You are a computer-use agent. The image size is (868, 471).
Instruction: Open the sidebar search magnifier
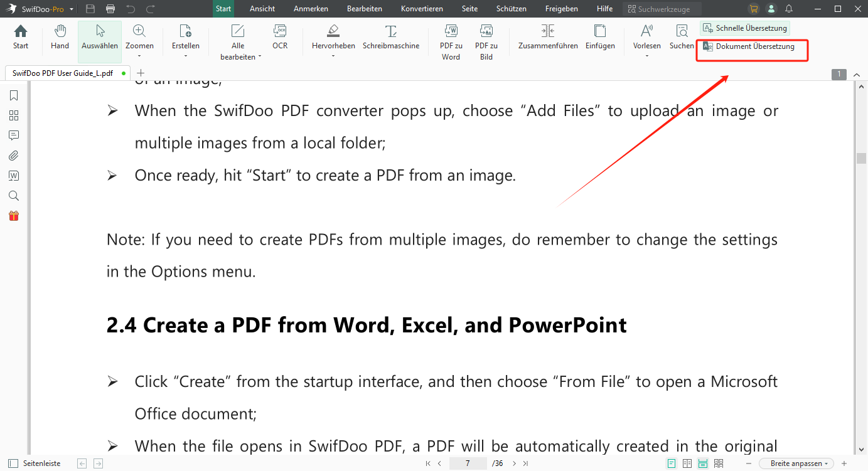(14, 196)
